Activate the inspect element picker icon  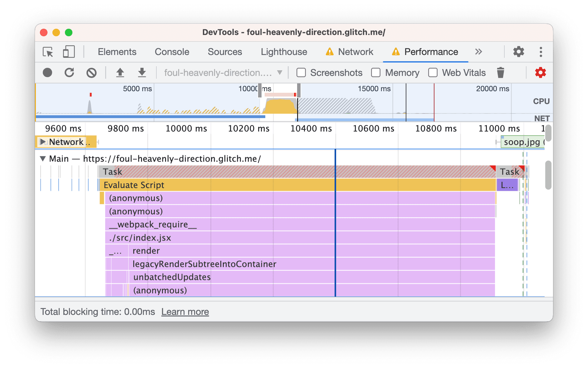pos(48,52)
